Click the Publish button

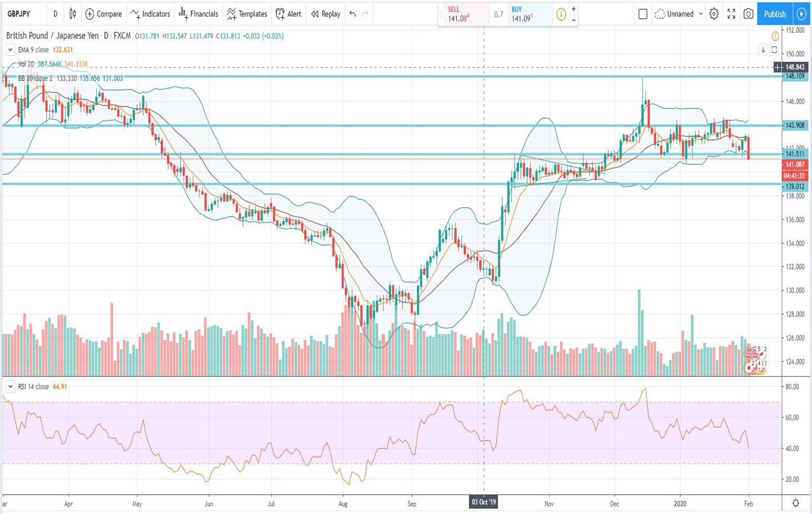pos(774,14)
